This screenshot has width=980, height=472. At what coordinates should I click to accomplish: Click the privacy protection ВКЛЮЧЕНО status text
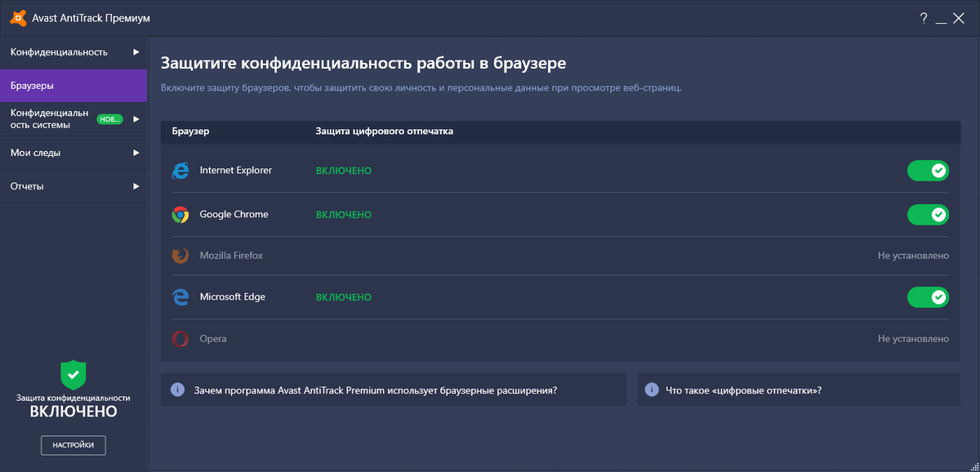click(x=73, y=412)
